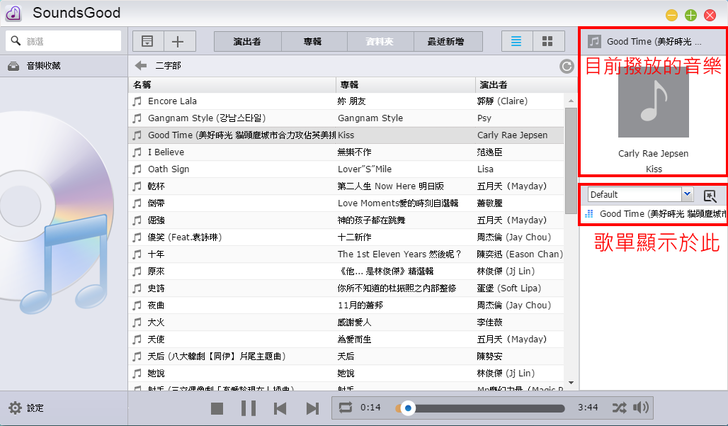Switch to list view

516,41
